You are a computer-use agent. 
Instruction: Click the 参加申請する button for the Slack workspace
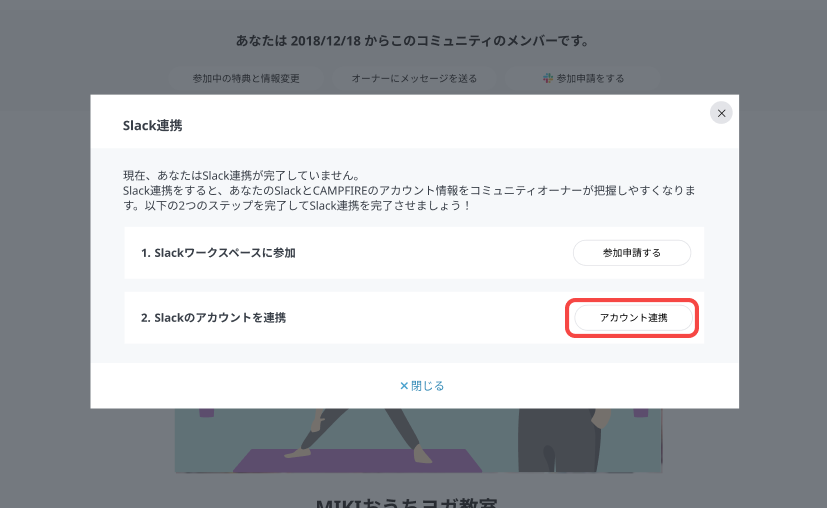point(631,253)
